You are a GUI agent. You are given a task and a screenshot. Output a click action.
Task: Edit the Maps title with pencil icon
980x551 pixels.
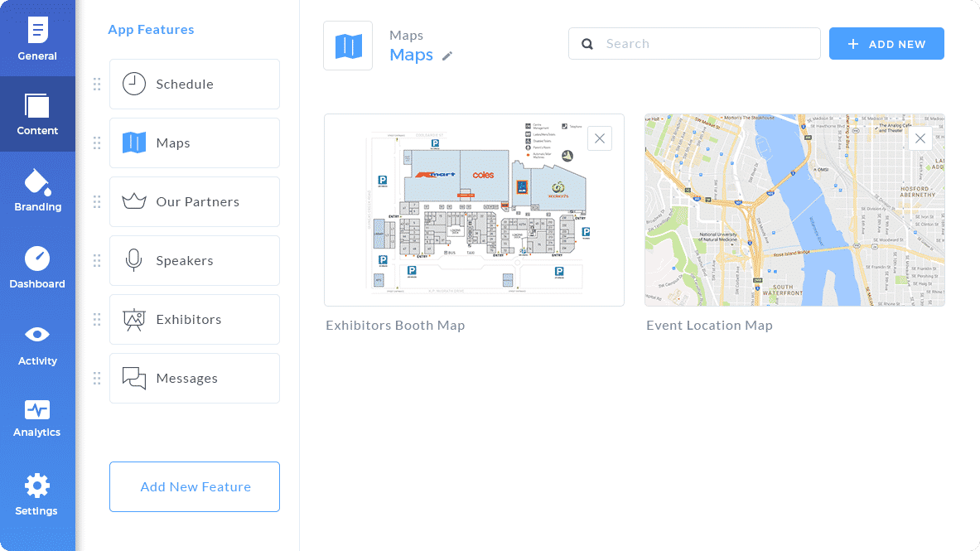447,56
